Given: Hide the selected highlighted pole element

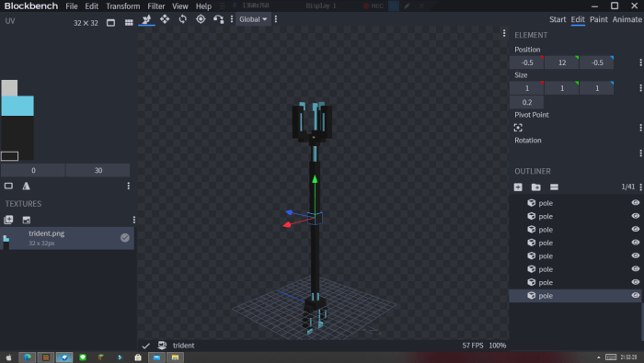Looking at the screenshot, I should point(636,295).
